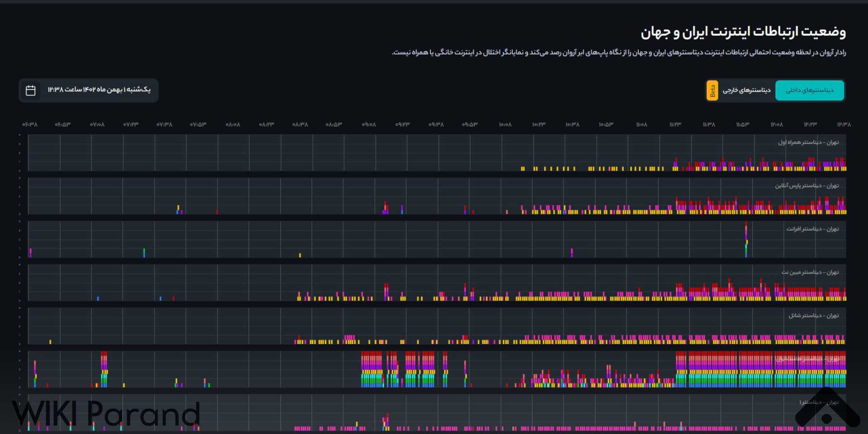
Task: Select the تهران - دیتاسنتر پارس آنلاین label
Action: click(x=807, y=186)
